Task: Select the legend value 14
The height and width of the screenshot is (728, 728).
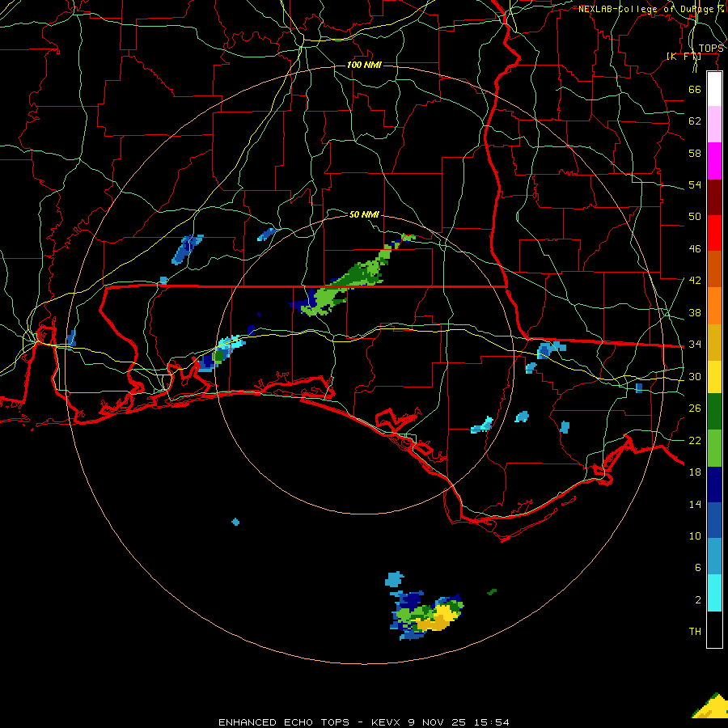Action: coord(695,504)
